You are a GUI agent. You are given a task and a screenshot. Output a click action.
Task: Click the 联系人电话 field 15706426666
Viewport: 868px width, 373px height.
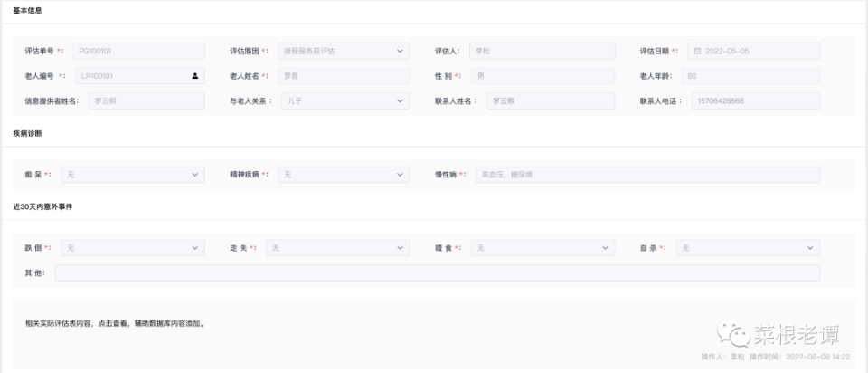[x=756, y=100]
